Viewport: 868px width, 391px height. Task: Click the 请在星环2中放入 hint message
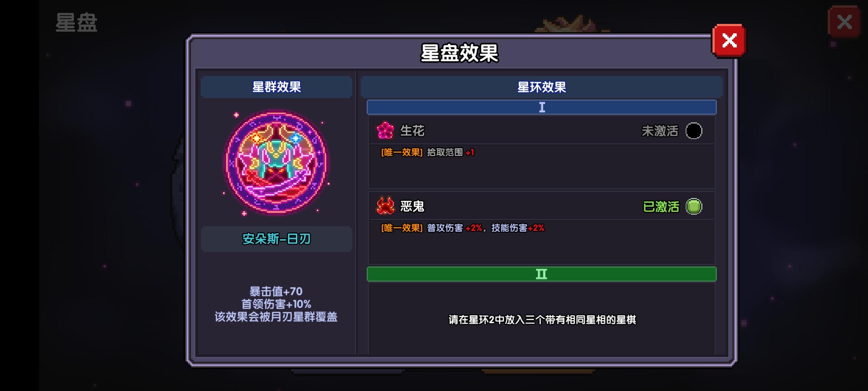coord(542,320)
